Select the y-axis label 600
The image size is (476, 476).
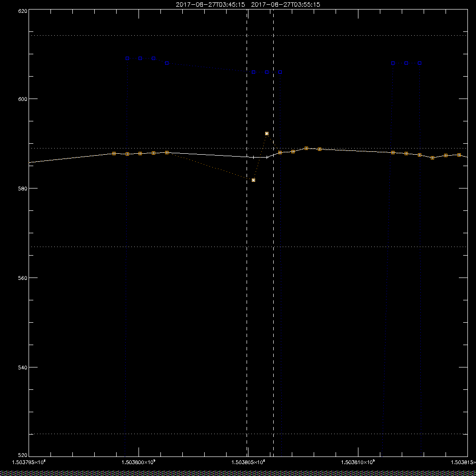coord(23,99)
